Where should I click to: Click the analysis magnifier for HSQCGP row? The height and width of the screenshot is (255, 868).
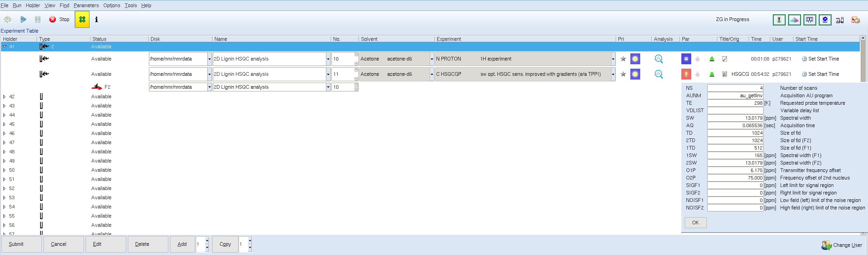point(659,74)
